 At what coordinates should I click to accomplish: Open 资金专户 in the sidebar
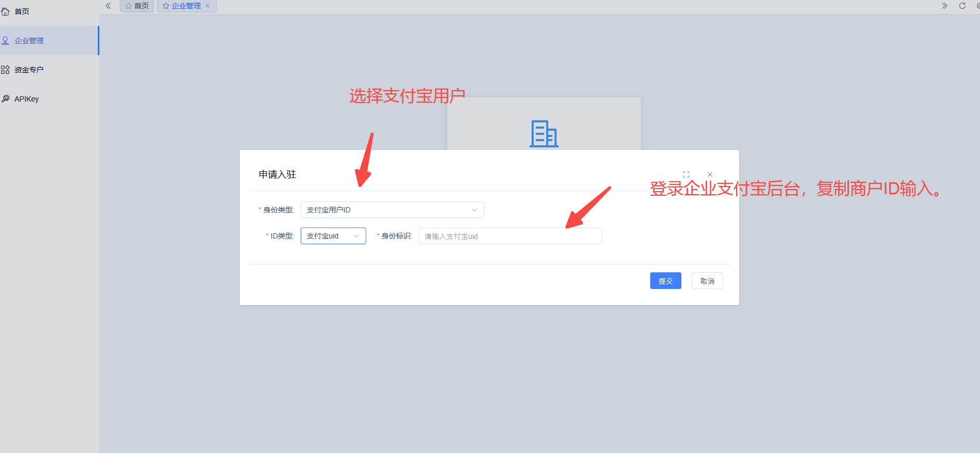(x=29, y=70)
